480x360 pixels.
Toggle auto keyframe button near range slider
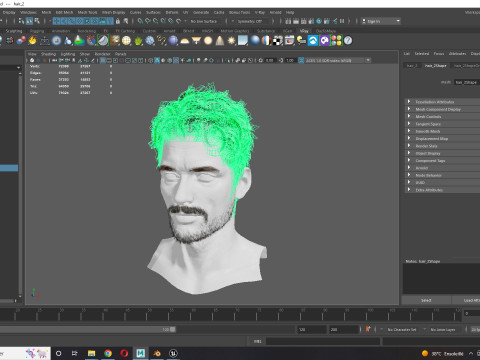tap(368, 329)
